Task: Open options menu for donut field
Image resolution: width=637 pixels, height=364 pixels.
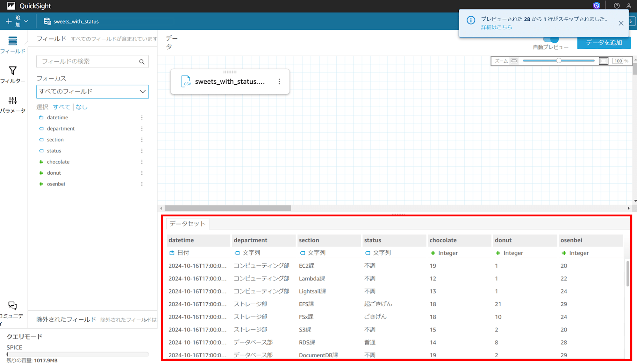Action: click(x=142, y=173)
